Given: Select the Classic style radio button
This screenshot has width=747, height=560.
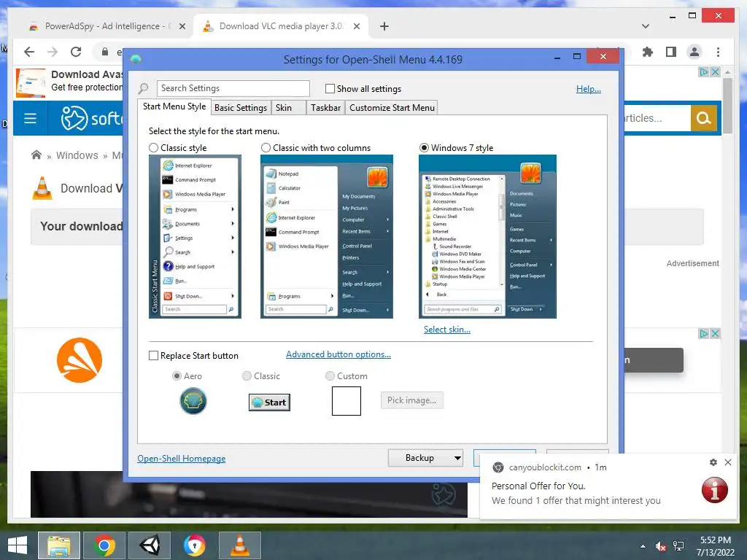Looking at the screenshot, I should tap(153, 147).
